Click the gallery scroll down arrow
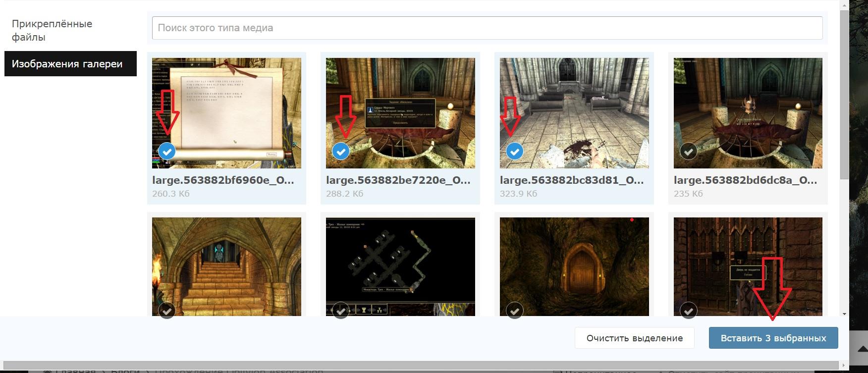 844,314
